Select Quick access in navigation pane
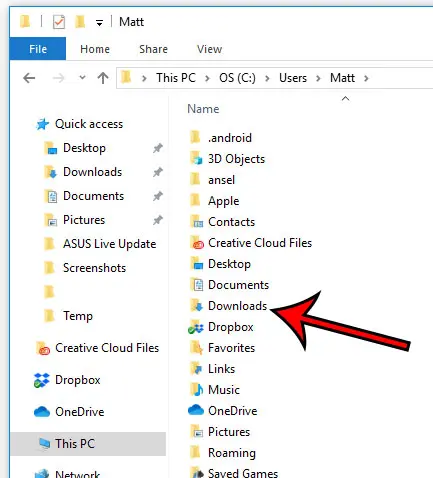Image resolution: width=433 pixels, height=478 pixels. click(x=89, y=124)
